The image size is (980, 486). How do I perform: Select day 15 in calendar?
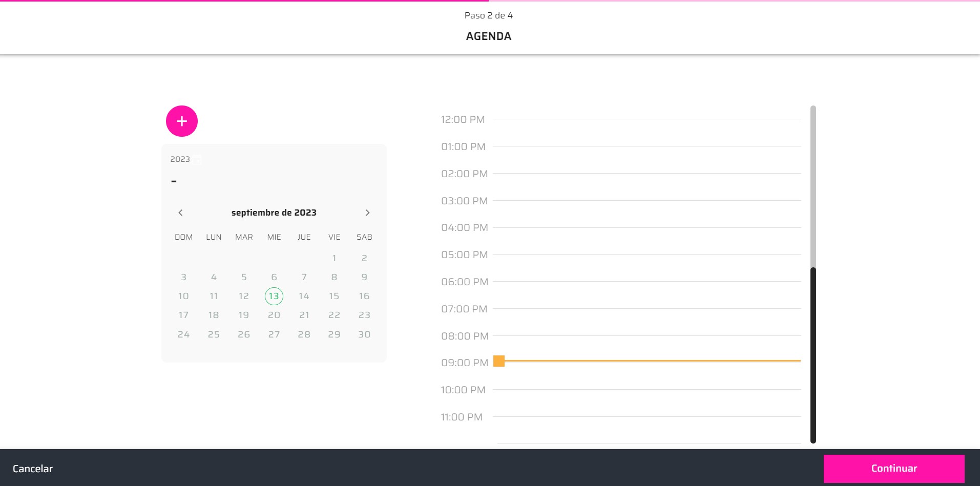(x=334, y=296)
